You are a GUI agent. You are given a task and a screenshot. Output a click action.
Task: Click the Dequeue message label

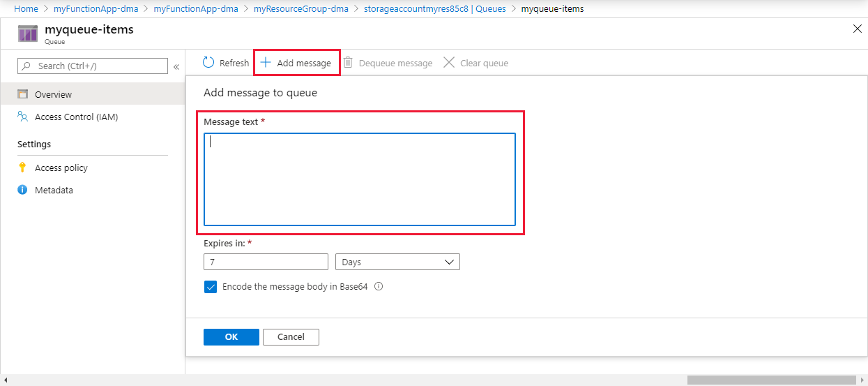(x=395, y=64)
